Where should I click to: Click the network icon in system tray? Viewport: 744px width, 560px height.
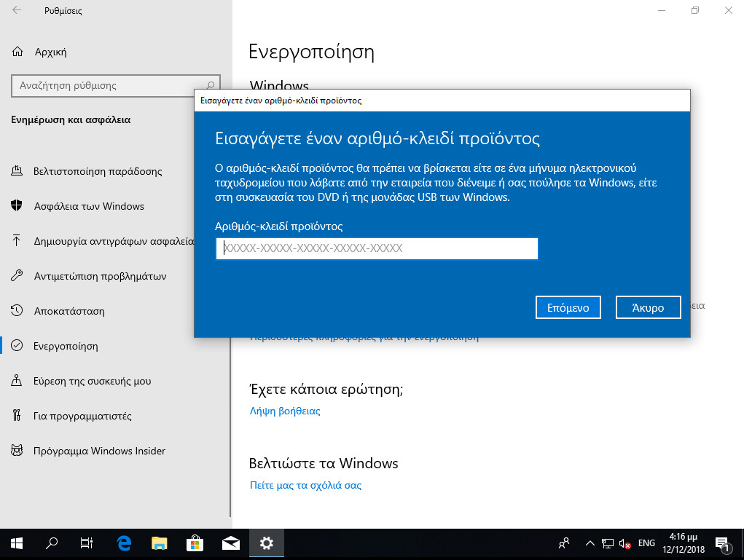coord(607,543)
